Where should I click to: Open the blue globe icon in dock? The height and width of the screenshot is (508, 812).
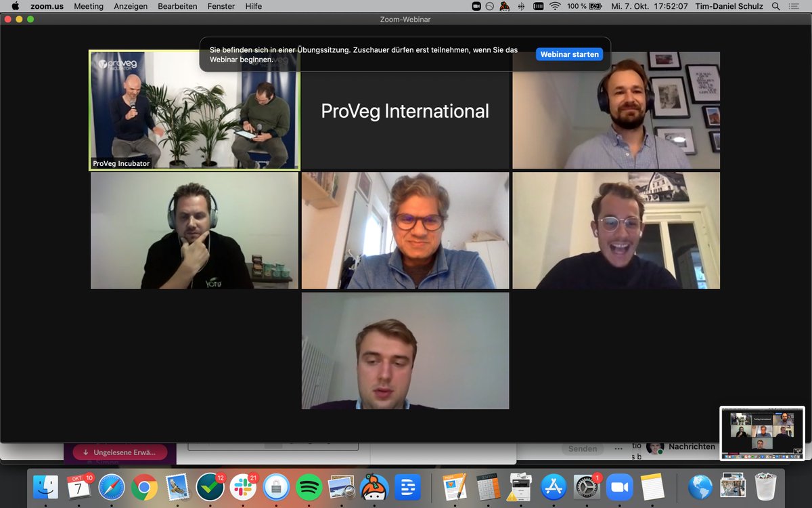pyautogui.click(x=700, y=486)
